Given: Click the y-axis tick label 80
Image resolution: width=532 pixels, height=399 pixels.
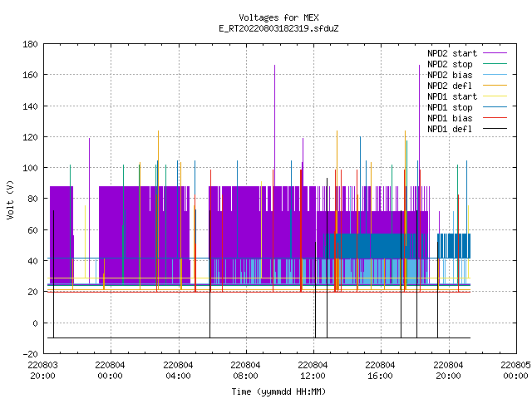Looking at the screenshot, I should (32, 199).
